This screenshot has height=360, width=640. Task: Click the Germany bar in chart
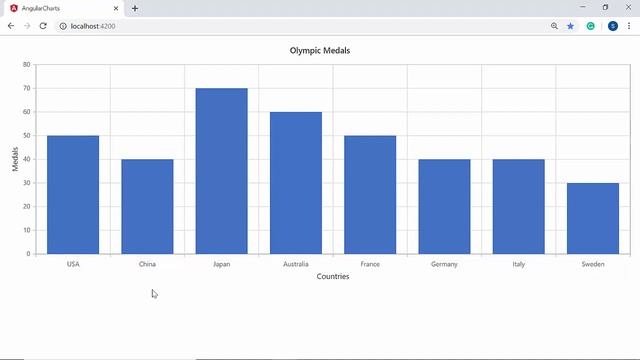[444, 207]
